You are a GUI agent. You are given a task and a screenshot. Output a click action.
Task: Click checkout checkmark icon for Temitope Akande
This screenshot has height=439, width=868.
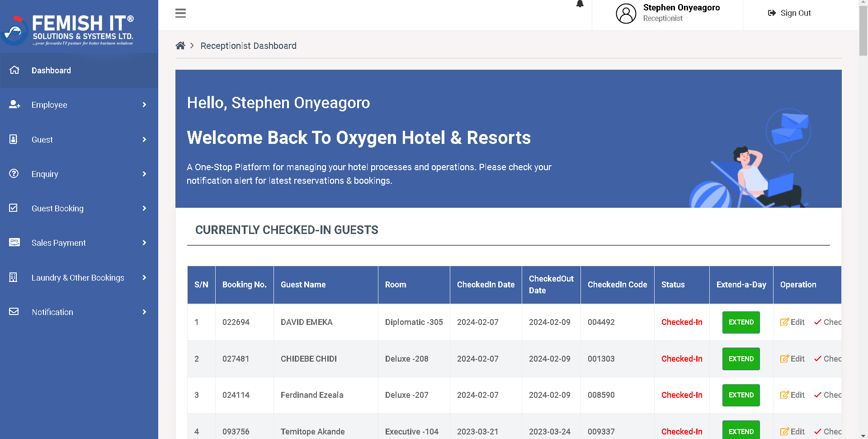817,432
